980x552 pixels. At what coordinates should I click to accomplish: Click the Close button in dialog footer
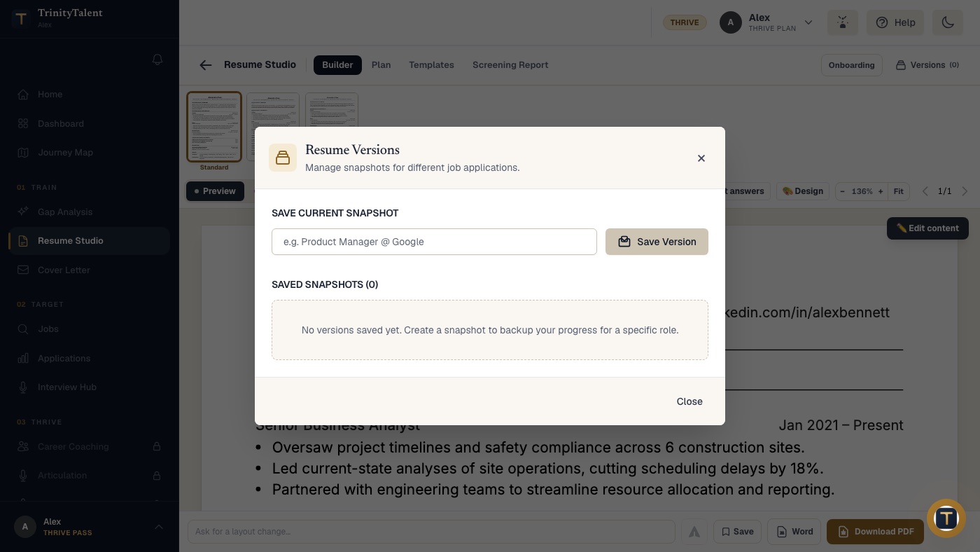(689, 401)
